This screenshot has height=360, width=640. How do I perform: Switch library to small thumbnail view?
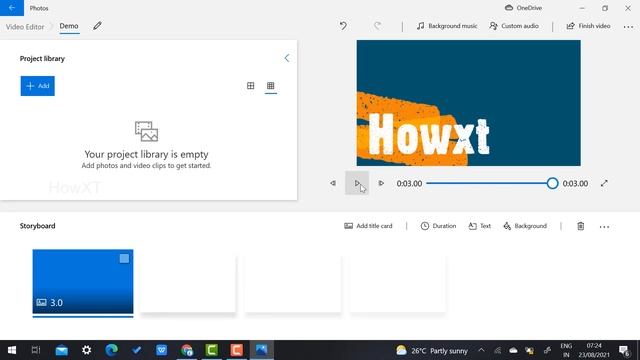[x=271, y=86]
